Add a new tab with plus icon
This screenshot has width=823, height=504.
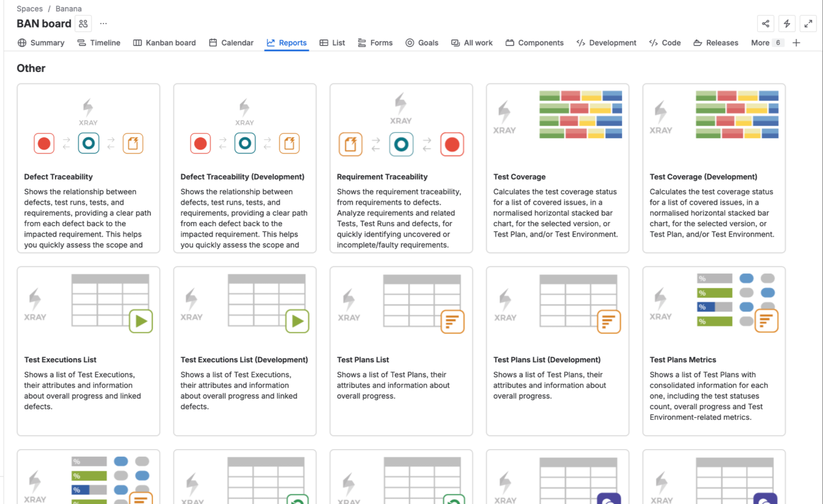click(x=796, y=43)
